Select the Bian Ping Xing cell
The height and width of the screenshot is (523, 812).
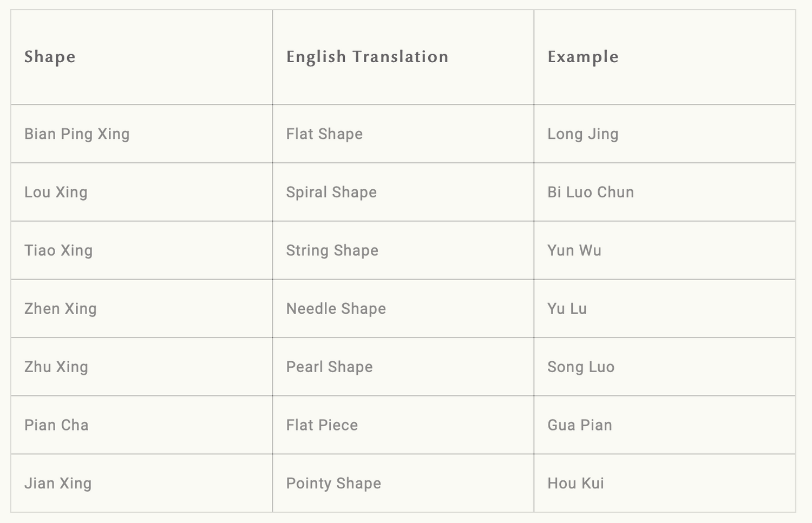142,134
